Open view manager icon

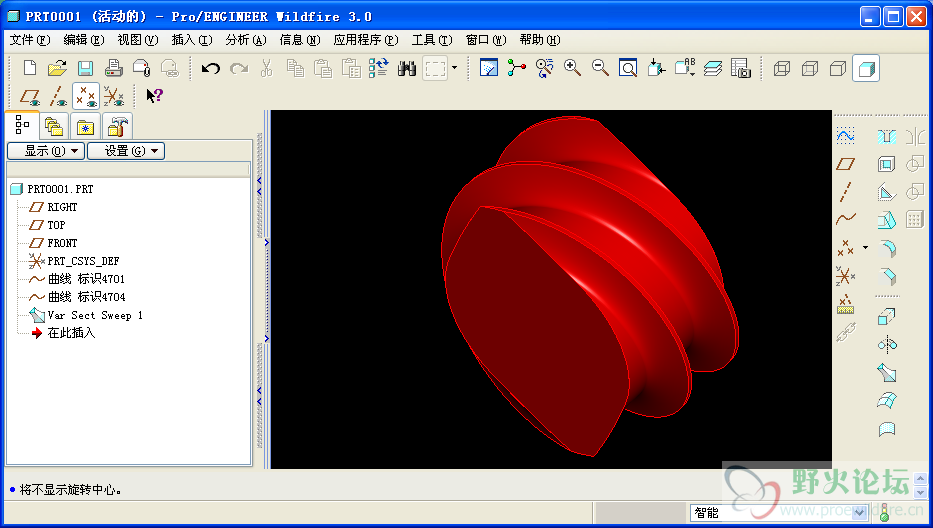[740, 68]
